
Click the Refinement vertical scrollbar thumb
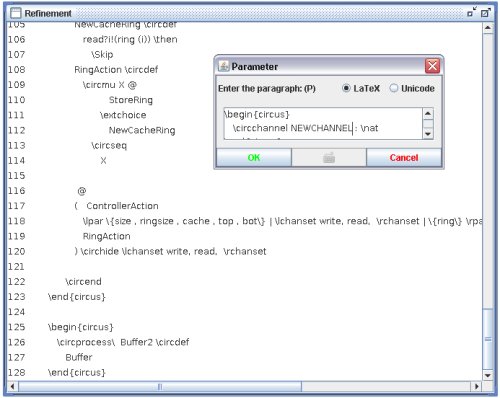pos(488,339)
